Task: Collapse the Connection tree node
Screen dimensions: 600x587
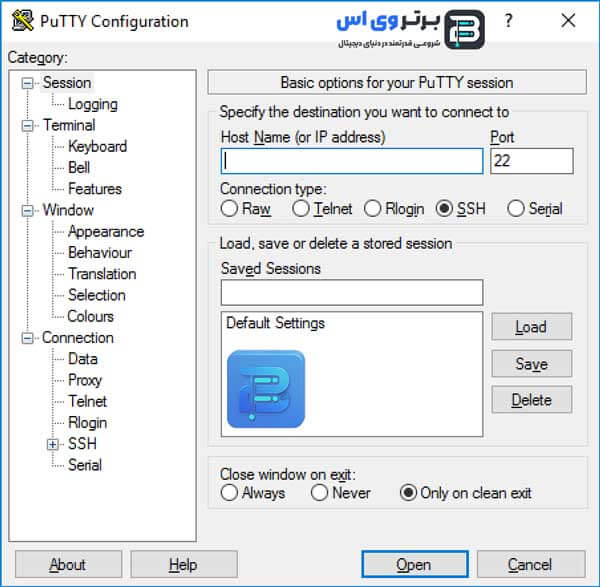Action: (27, 338)
